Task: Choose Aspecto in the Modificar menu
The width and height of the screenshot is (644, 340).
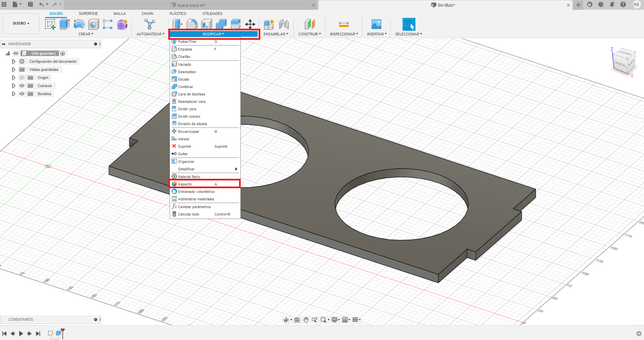Action: 205,184
